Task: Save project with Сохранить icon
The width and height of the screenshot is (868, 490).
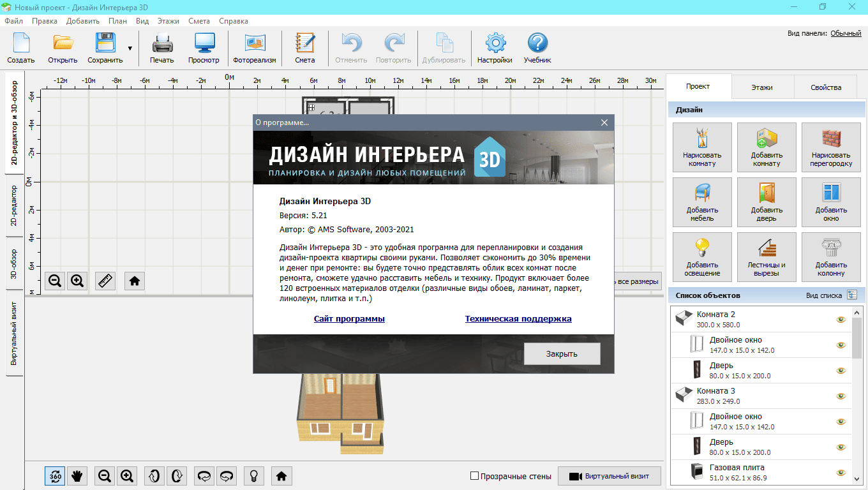Action: pyautogui.click(x=105, y=43)
